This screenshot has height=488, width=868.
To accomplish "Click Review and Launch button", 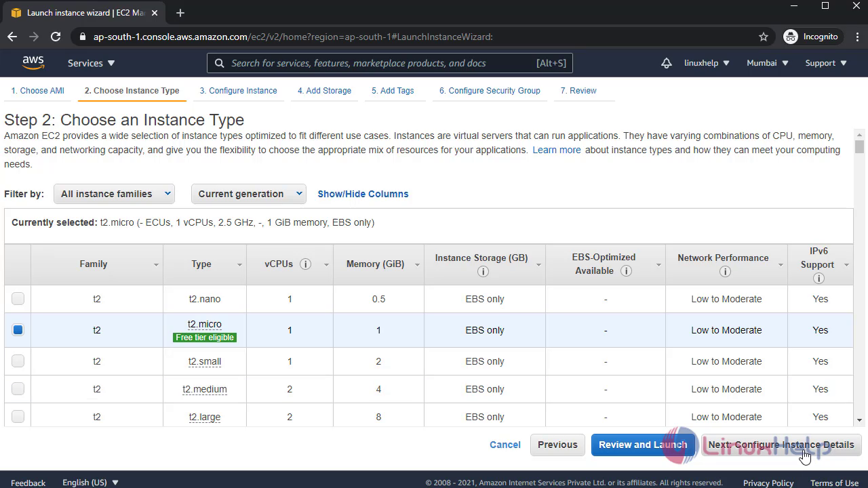I will pos(643,445).
